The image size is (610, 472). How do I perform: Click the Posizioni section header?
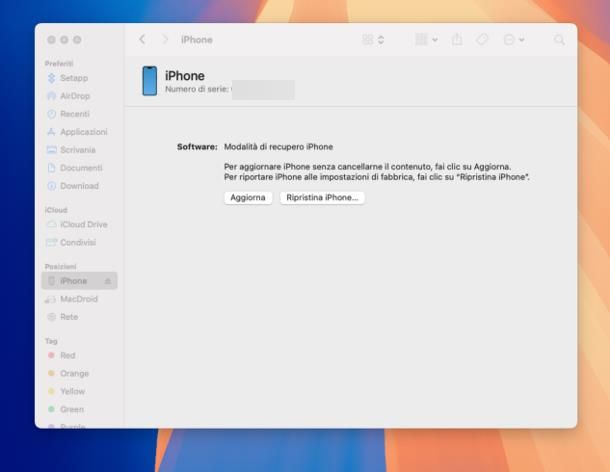click(x=60, y=267)
